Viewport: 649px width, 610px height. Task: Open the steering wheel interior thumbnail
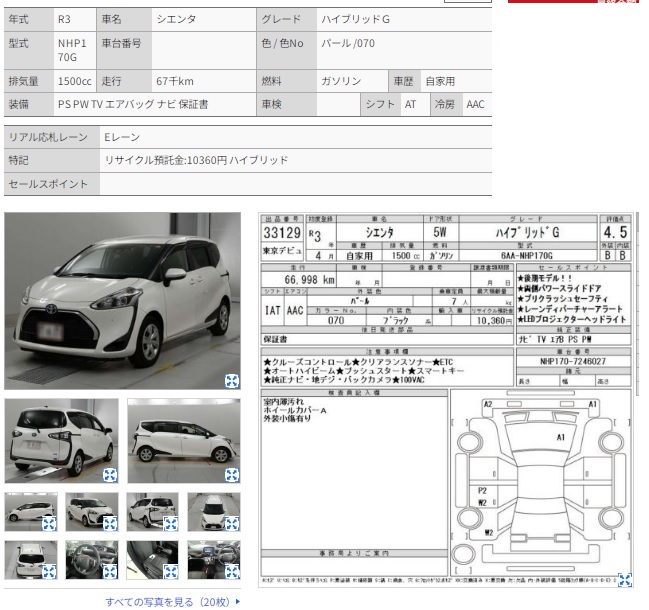point(91,560)
